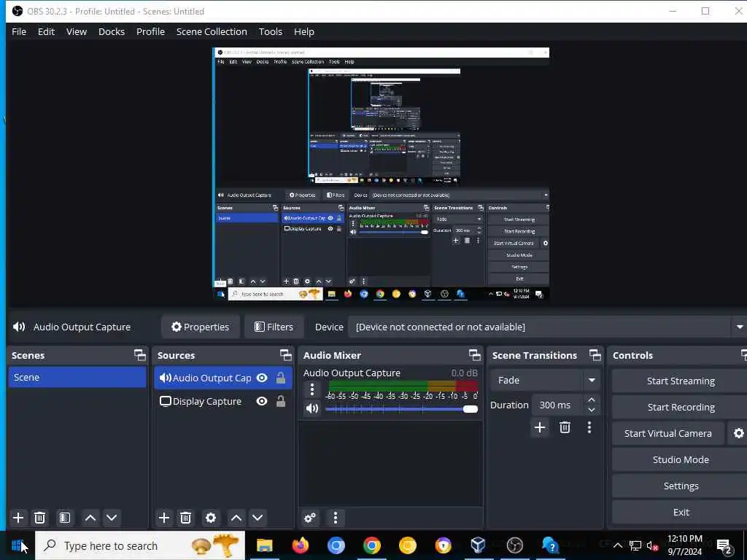Add a scene transition with plus

click(x=540, y=427)
